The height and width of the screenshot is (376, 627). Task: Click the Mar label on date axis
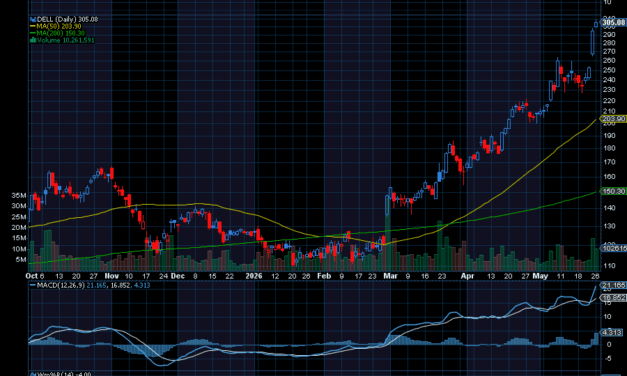coord(390,276)
